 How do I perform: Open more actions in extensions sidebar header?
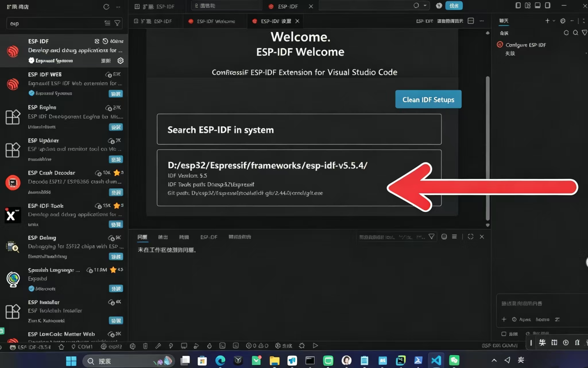[x=118, y=7]
